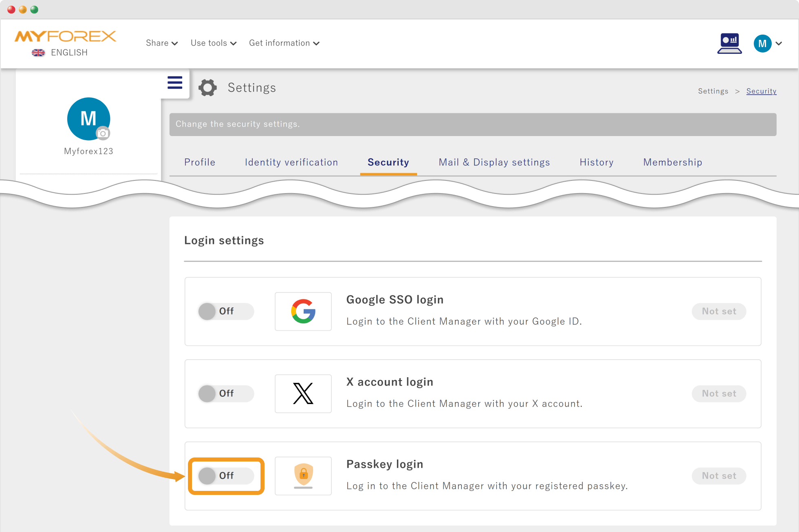Click the camera icon on the avatar
The height and width of the screenshot is (532, 799).
[103, 133]
